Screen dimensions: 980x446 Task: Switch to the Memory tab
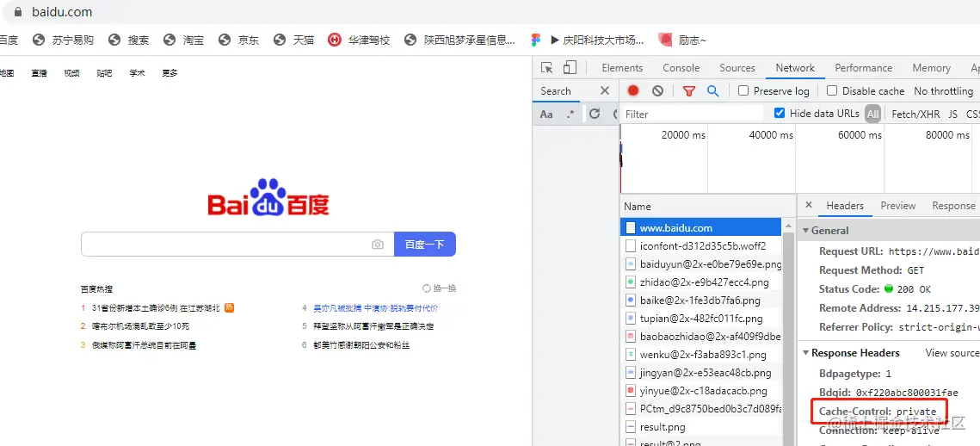tap(931, 67)
